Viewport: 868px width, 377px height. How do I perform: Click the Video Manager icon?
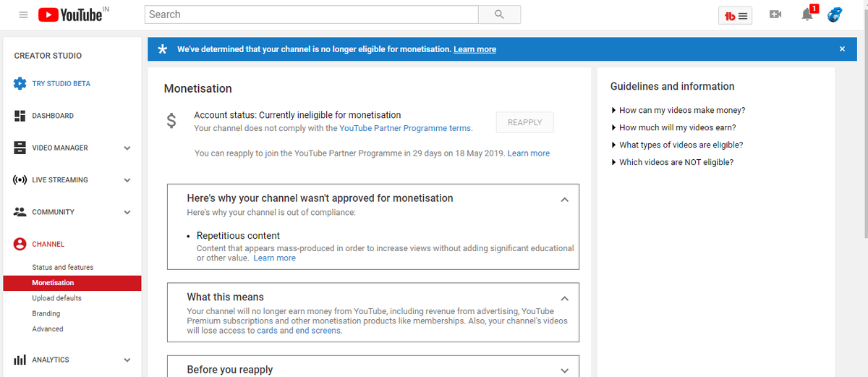tap(20, 148)
